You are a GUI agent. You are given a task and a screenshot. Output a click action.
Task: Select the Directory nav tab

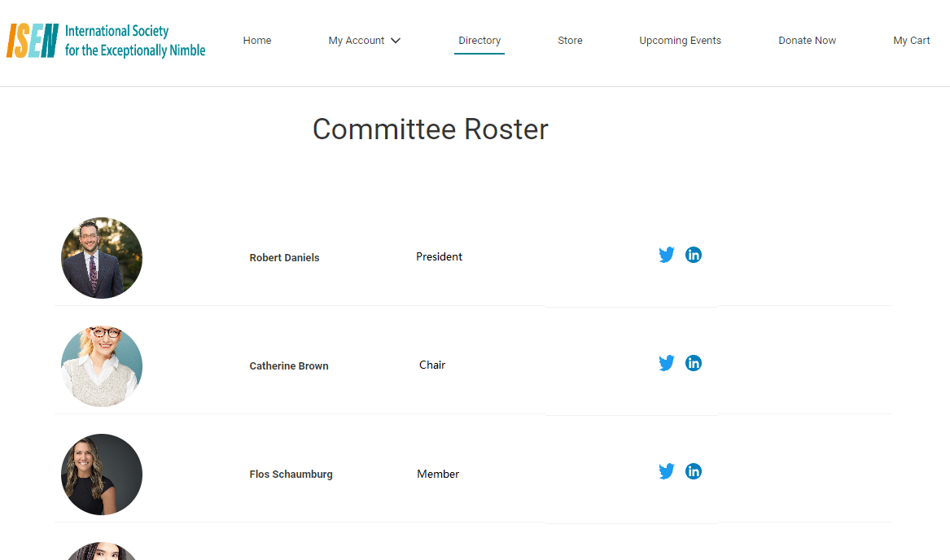point(479,41)
